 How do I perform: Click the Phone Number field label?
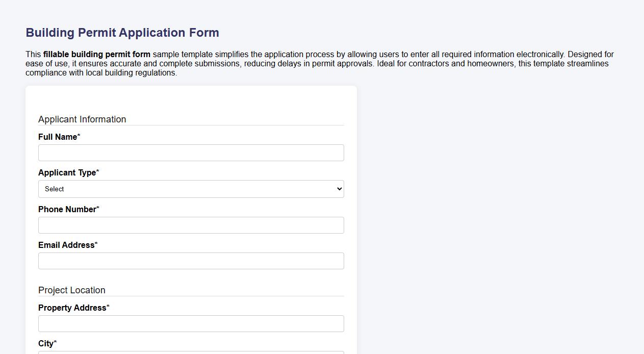66,209
